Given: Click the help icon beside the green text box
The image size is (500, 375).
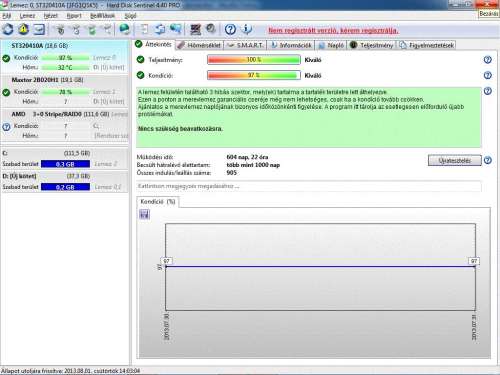Looking at the screenshot, I should 487,91.
